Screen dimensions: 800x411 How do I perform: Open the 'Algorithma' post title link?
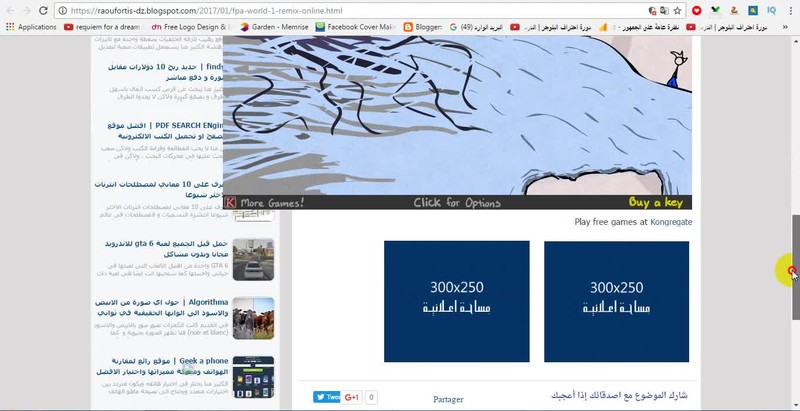[x=162, y=307]
